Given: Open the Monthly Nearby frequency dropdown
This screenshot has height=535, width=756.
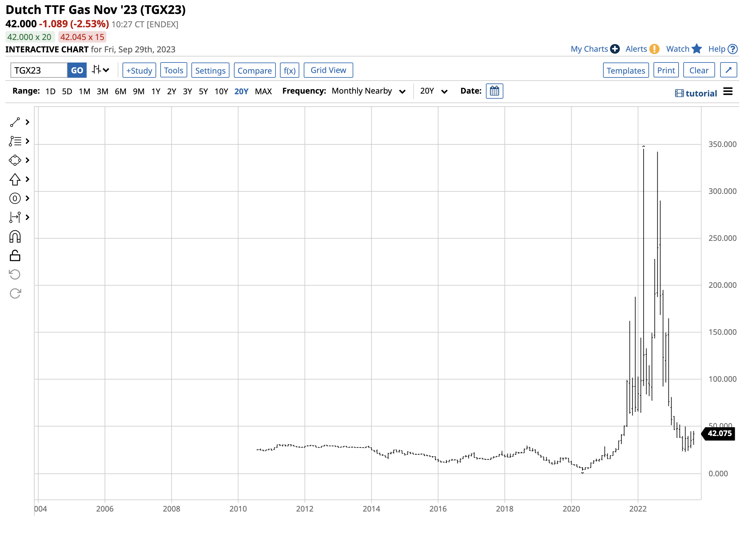Looking at the screenshot, I should 368,91.
